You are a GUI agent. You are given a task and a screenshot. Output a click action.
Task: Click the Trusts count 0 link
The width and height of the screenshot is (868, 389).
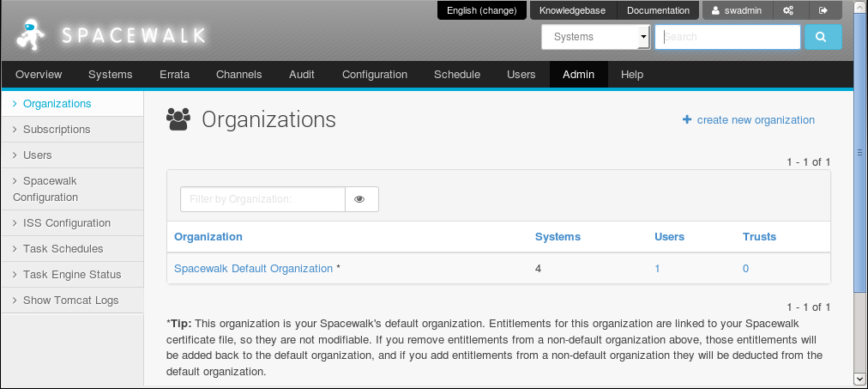coord(745,268)
